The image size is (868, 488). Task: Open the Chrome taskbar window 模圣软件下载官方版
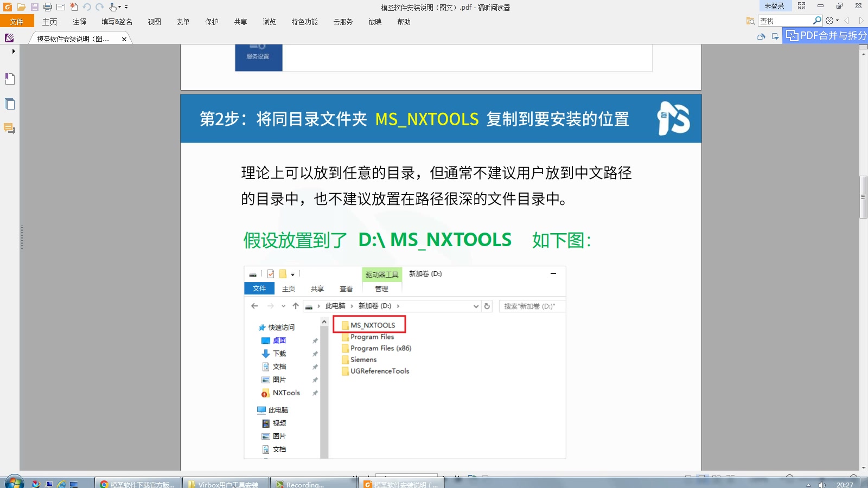(x=138, y=483)
